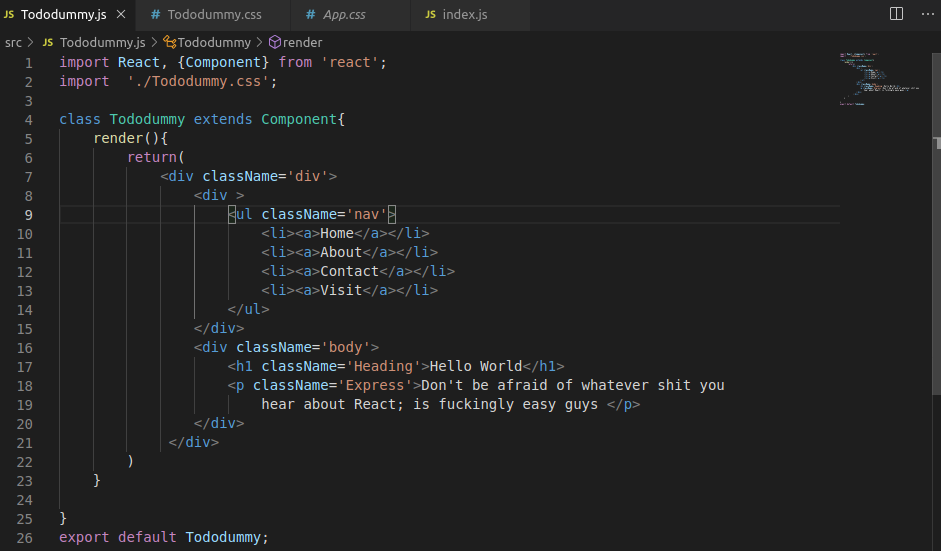
Task: Click the Tododummy class breadcrumb
Action: 214,43
